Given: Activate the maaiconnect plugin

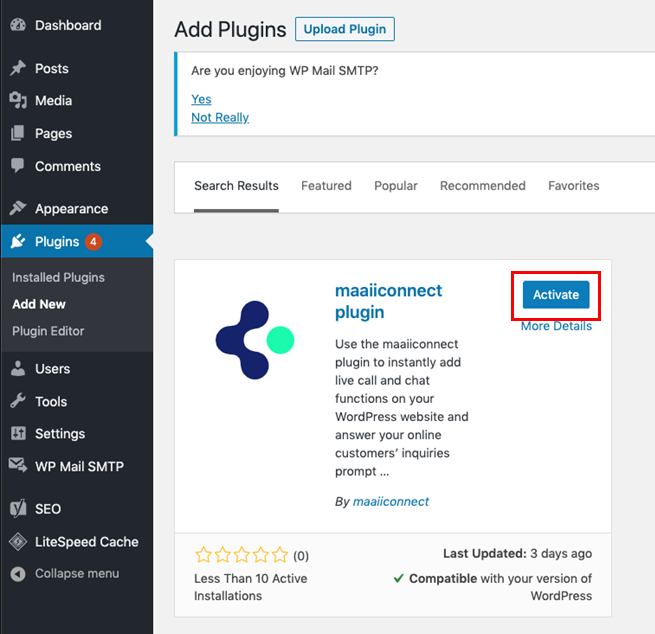Looking at the screenshot, I should pos(556,295).
